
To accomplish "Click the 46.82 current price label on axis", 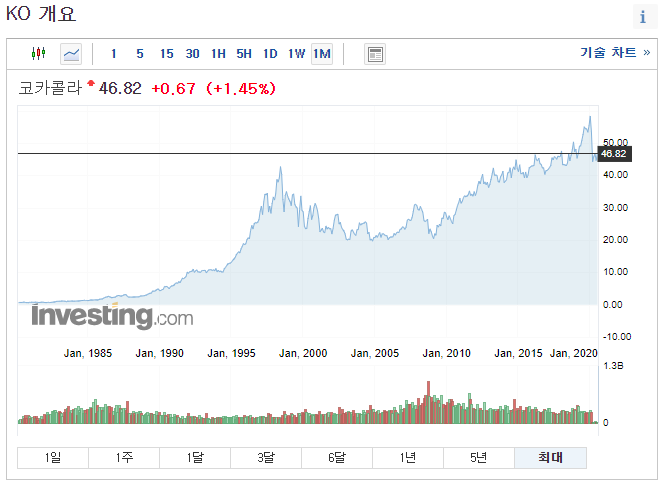I will coord(615,154).
